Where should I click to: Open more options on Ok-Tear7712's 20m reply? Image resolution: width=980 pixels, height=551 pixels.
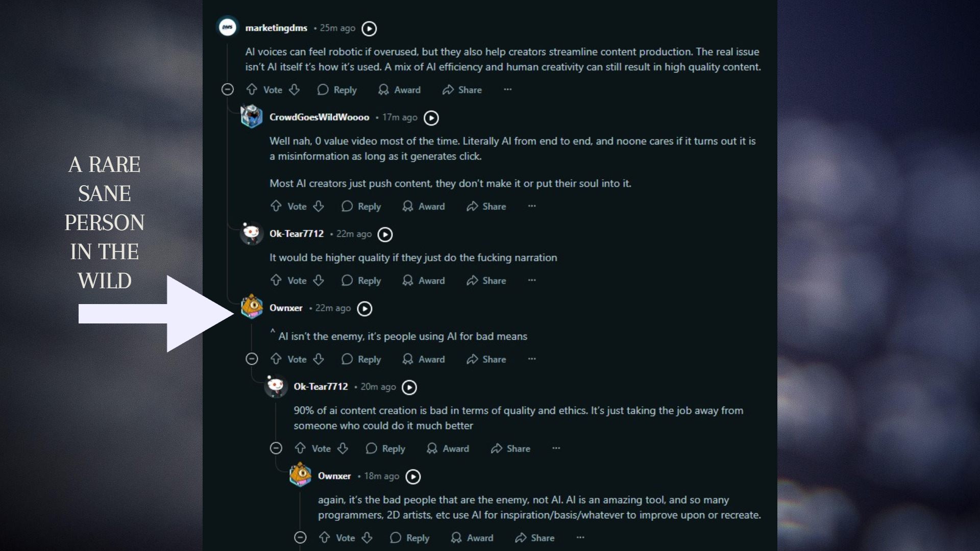pyautogui.click(x=556, y=448)
